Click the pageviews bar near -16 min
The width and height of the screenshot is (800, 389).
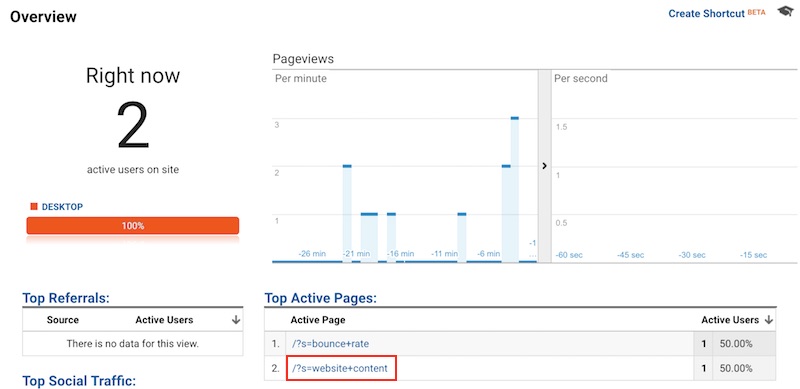[x=391, y=237]
